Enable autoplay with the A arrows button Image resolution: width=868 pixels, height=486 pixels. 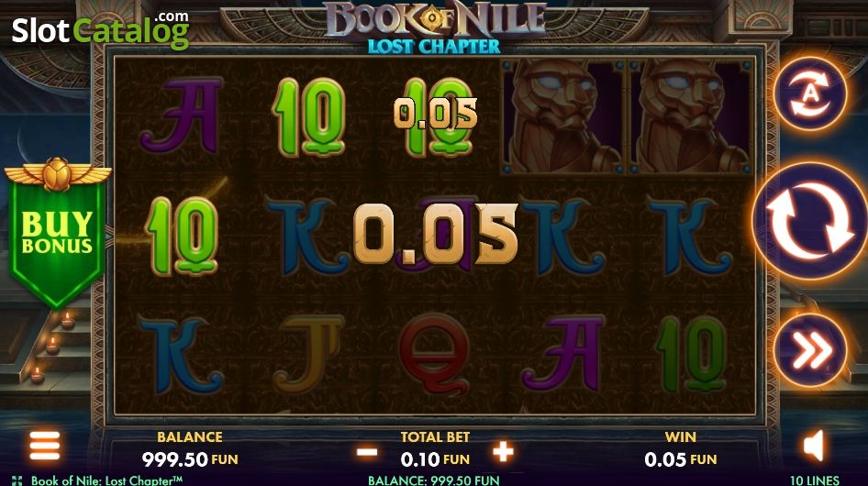(810, 94)
